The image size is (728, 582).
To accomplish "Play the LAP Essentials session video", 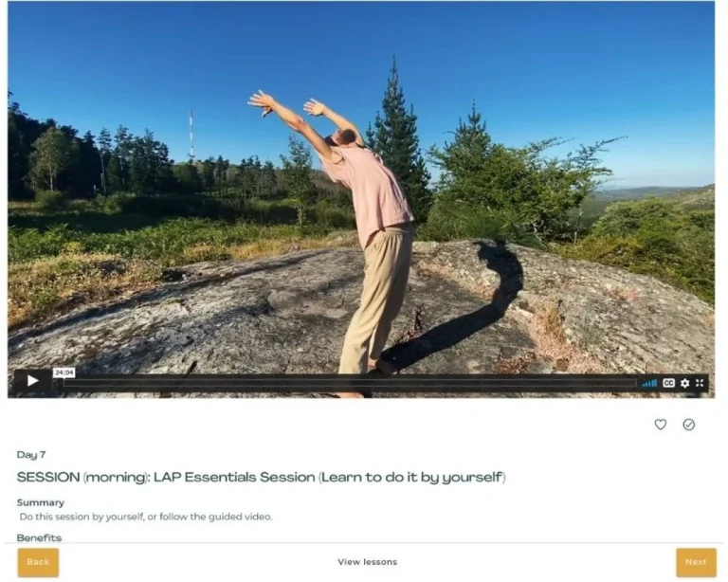I will click(32, 380).
